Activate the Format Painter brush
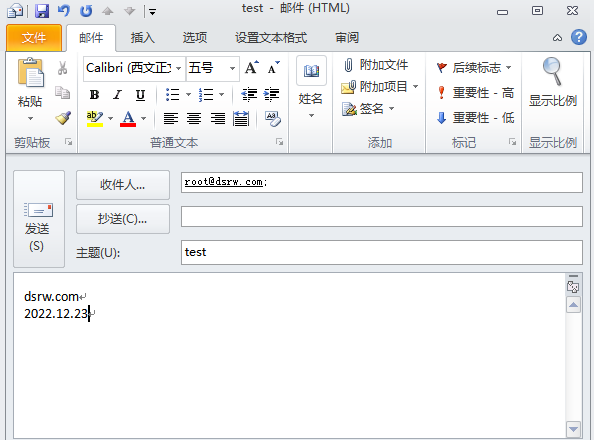Screen dimensions: 594x440 click(63, 118)
